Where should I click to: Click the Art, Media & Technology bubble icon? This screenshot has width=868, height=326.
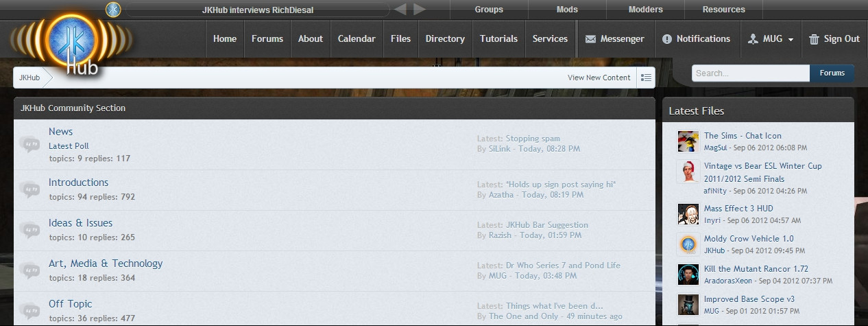29,270
